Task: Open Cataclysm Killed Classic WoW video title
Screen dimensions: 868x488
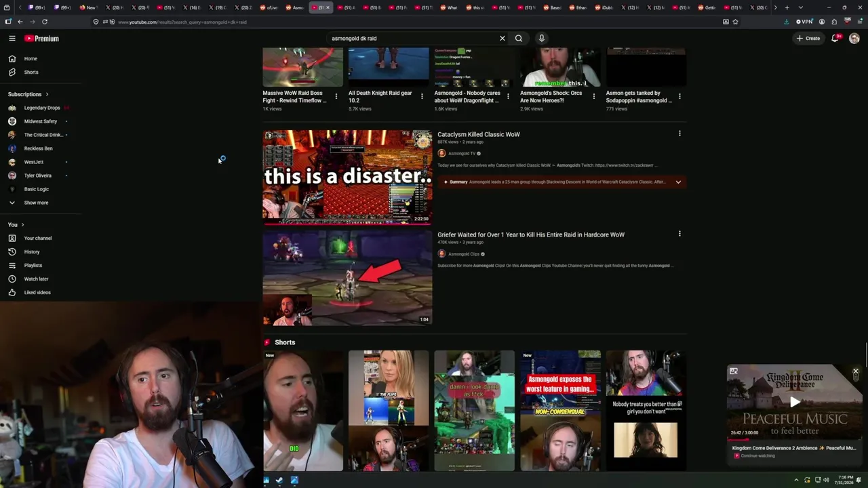Action: tap(479, 134)
